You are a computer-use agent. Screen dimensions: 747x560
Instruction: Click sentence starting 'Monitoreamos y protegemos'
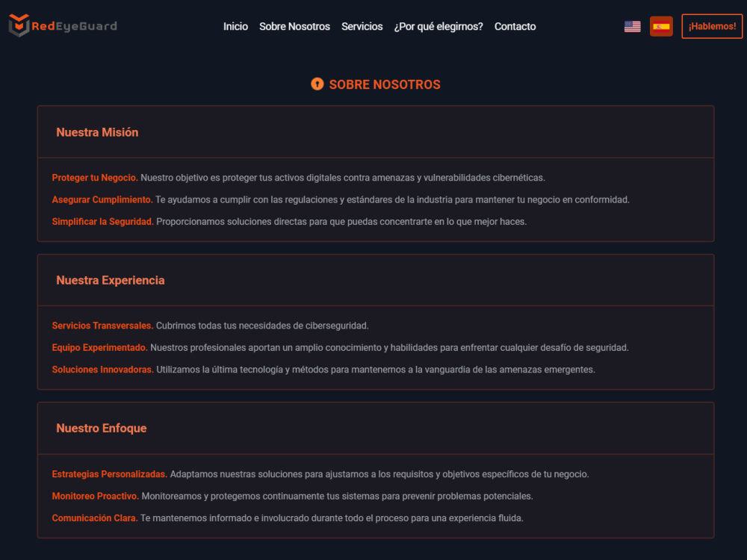click(x=338, y=497)
